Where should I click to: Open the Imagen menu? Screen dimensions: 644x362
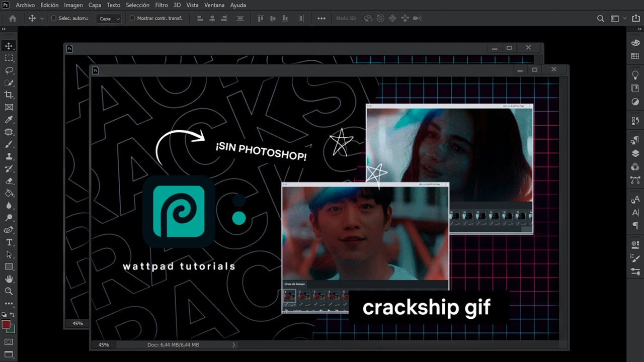(73, 5)
